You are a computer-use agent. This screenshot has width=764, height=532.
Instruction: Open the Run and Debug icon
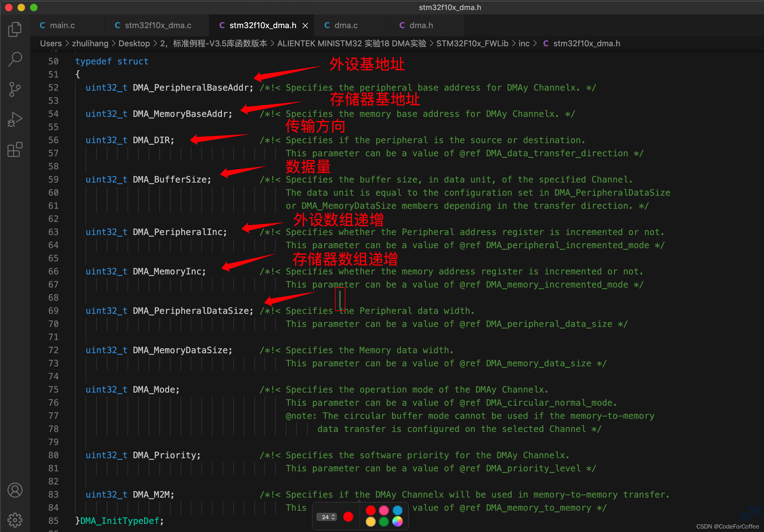(x=15, y=119)
